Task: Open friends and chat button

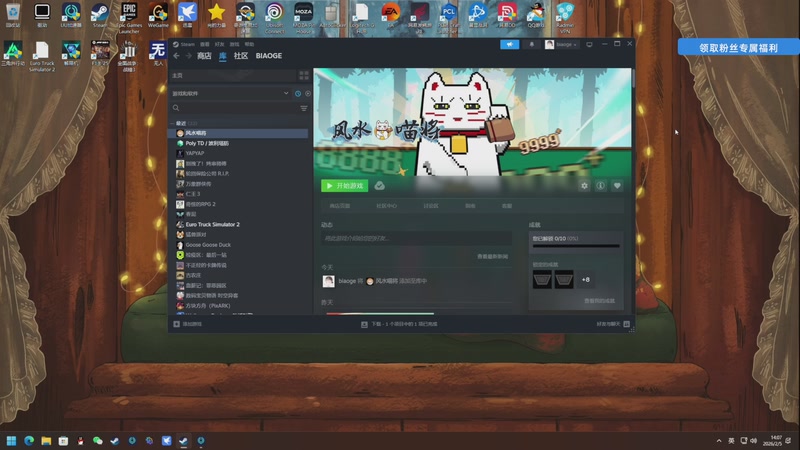Action: coord(613,324)
